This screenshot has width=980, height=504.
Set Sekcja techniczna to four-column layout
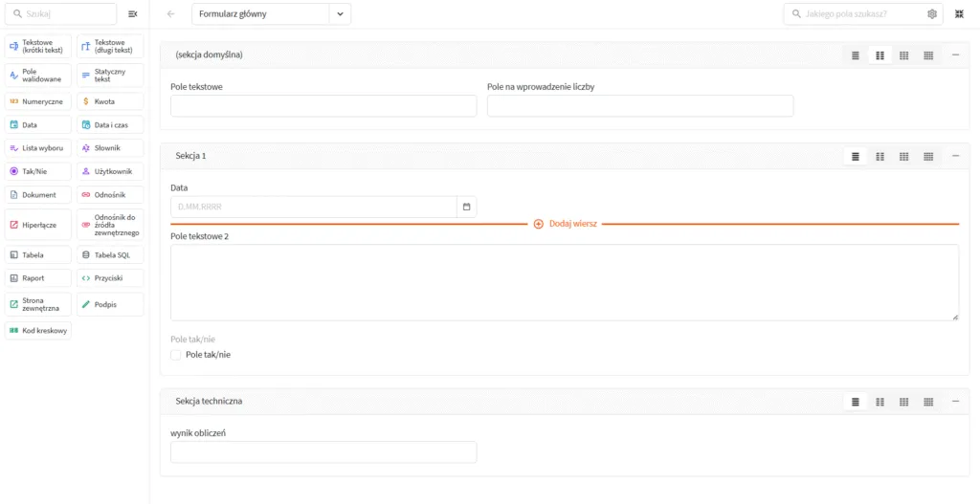928,402
